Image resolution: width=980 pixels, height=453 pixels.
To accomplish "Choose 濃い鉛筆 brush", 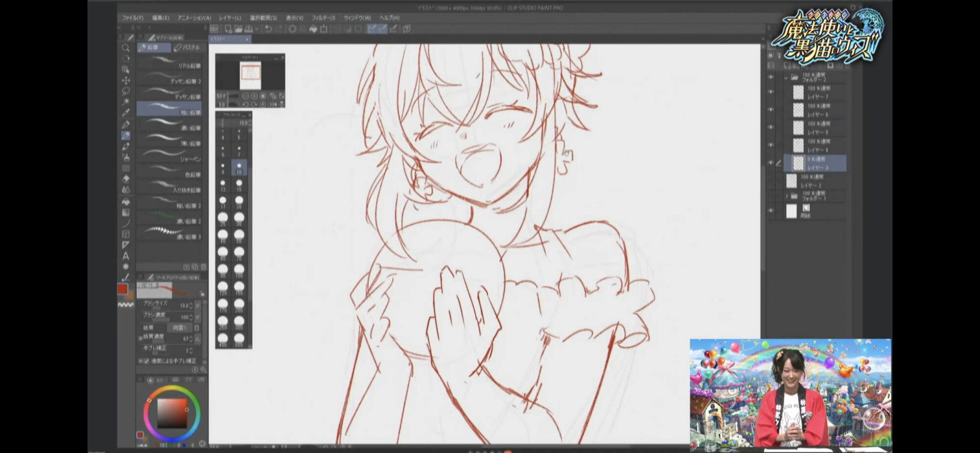I will (x=169, y=125).
